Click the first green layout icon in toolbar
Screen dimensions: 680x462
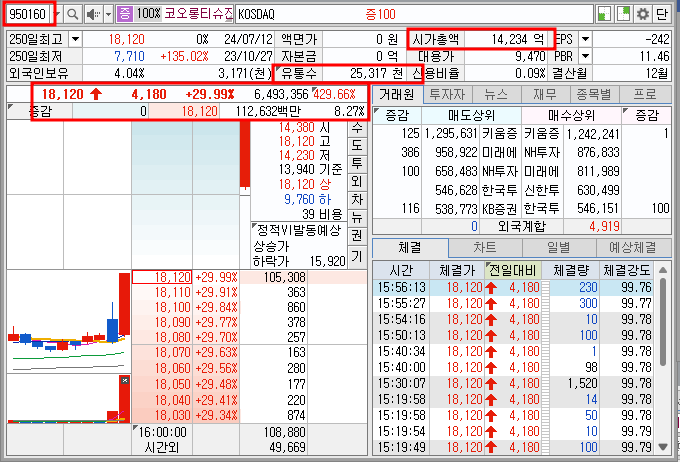point(605,14)
